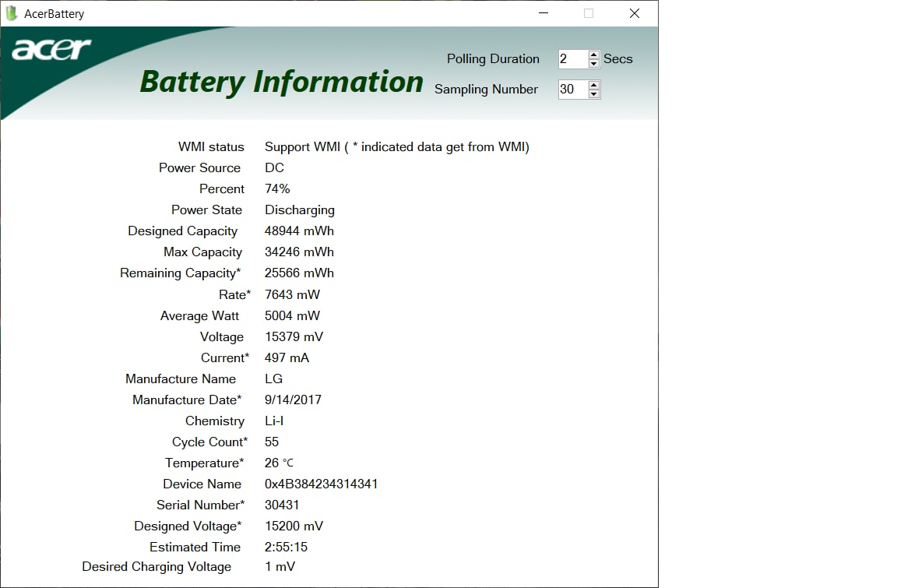This screenshot has height=588, width=897.
Task: Click Designed Capacity value 48944 mWh
Action: click(x=299, y=231)
